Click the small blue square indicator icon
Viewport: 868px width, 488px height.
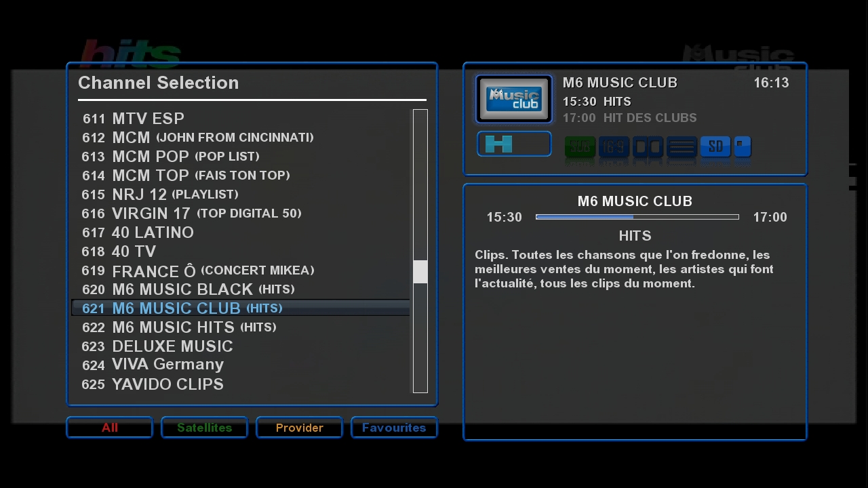coord(743,146)
